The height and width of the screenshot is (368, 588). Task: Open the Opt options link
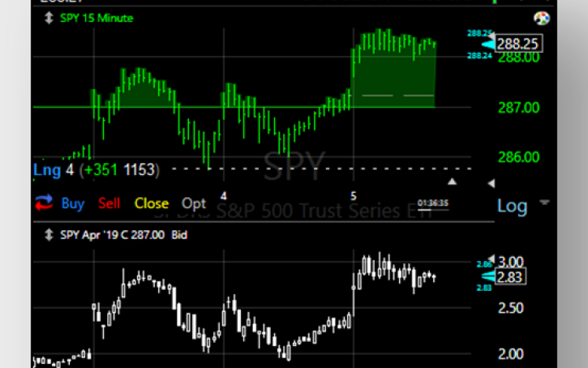(194, 203)
